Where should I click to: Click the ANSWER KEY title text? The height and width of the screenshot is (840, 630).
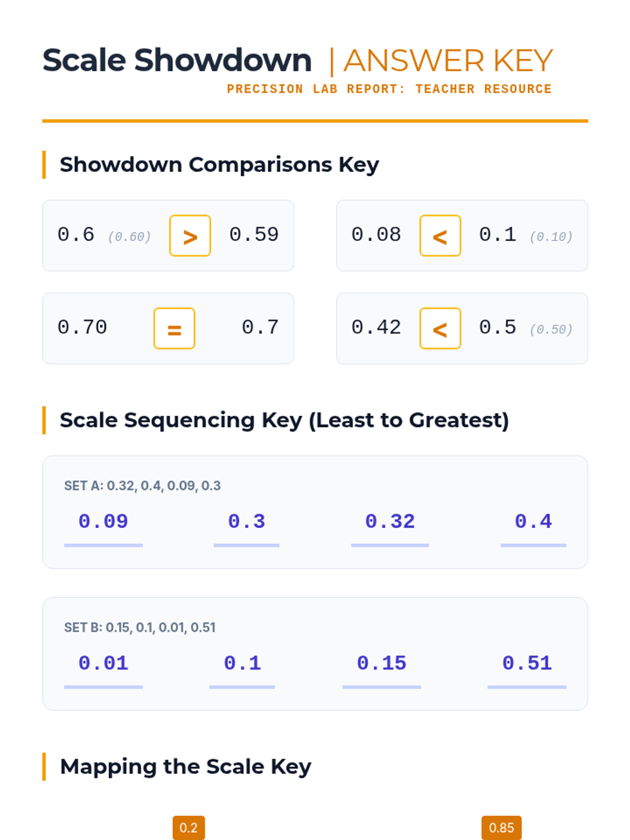click(448, 61)
